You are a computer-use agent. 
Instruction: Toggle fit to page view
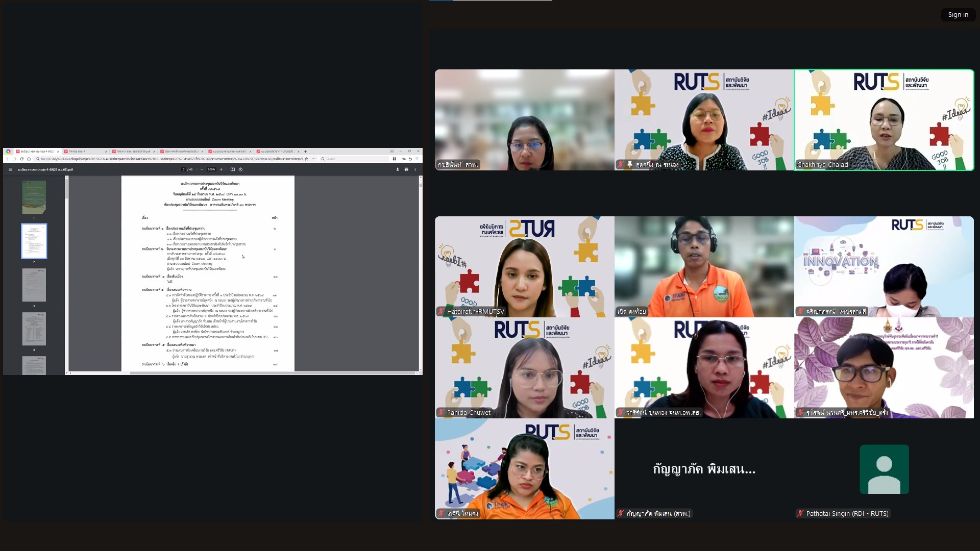point(232,169)
